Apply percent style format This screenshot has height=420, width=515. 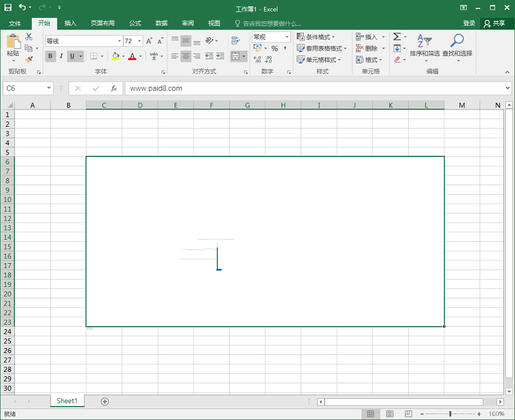click(275, 49)
